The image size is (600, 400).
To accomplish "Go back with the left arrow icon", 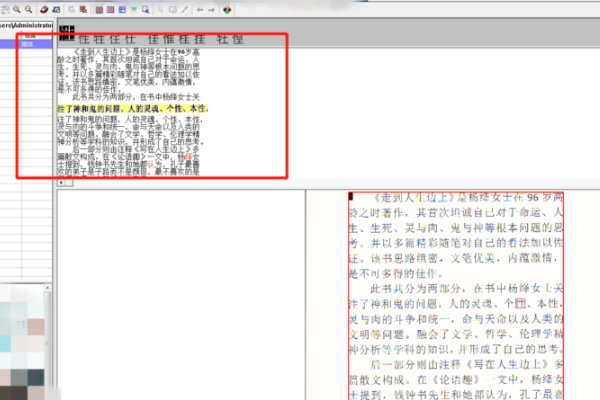I will (200, 10).
